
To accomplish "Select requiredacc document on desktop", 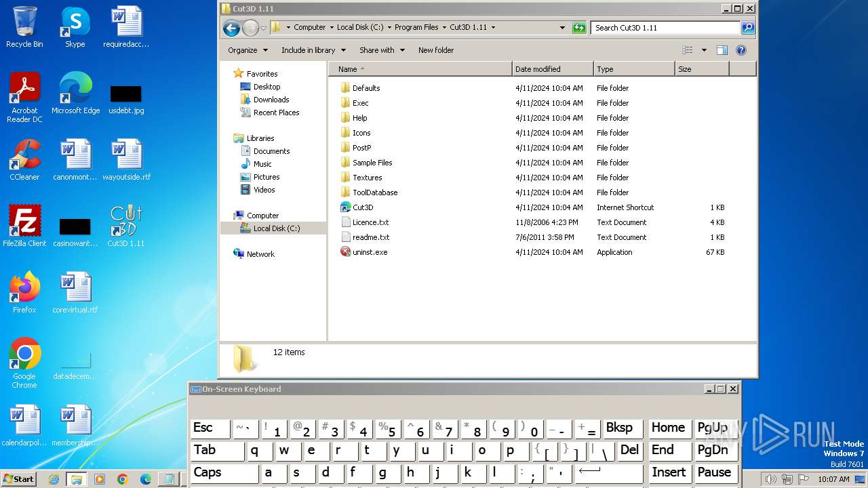I will [x=126, y=27].
